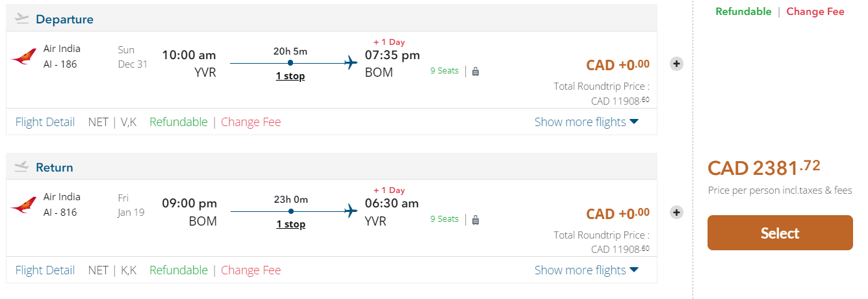Click the Air India logo on return flight
This screenshot has width=868, height=299.
tap(24, 205)
